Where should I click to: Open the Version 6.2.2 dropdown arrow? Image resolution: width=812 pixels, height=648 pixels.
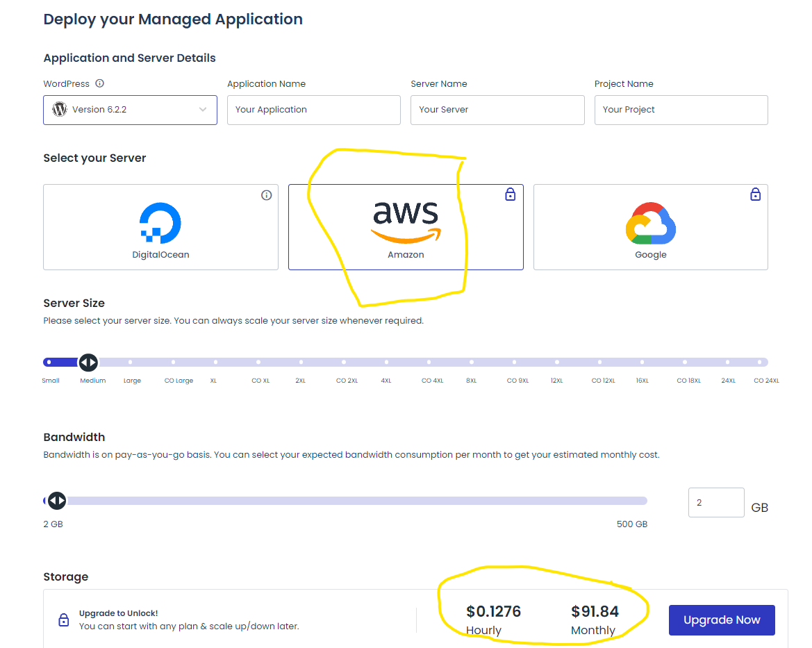pos(203,109)
